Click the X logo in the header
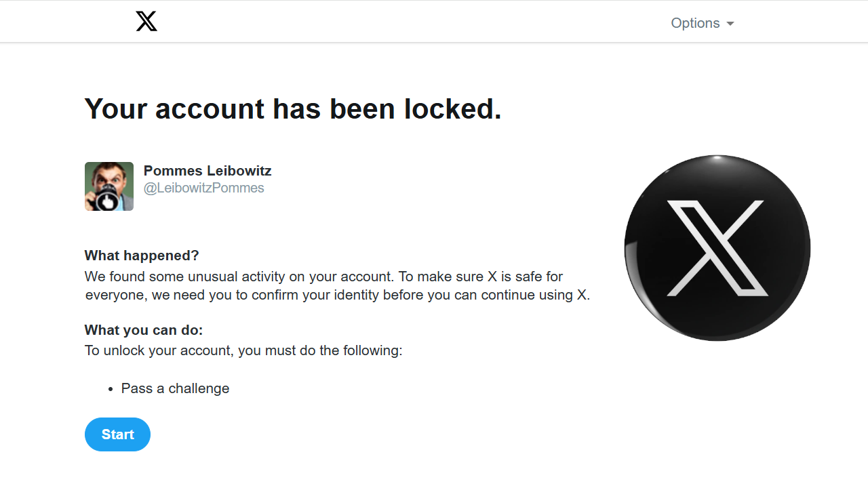The width and height of the screenshot is (868, 488). 146,22
